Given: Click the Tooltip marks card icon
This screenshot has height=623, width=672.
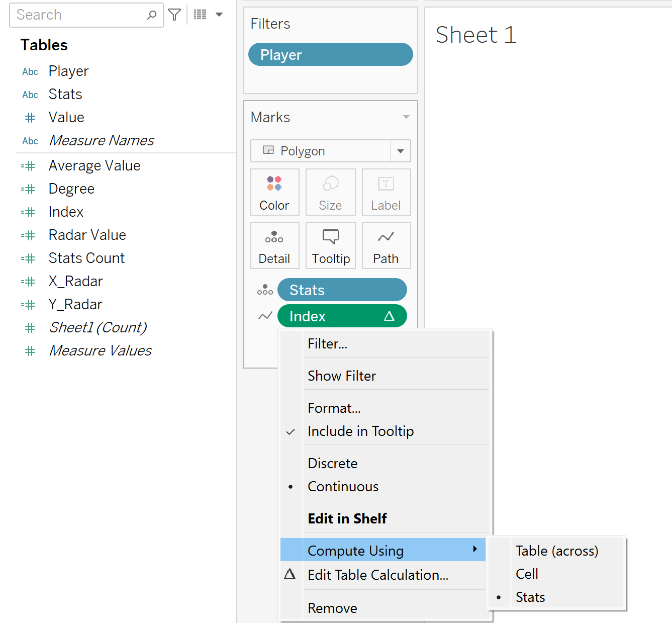Looking at the screenshot, I should click(x=330, y=245).
